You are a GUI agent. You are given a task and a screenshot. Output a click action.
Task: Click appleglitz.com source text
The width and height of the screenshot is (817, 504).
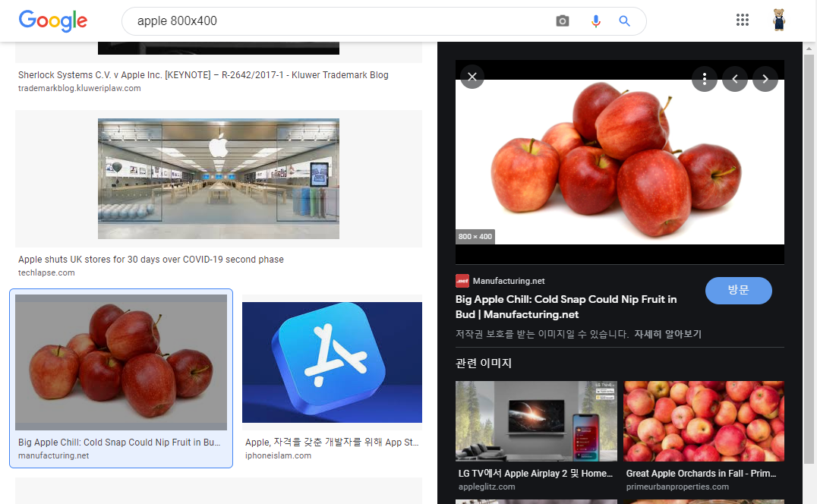pos(487,487)
